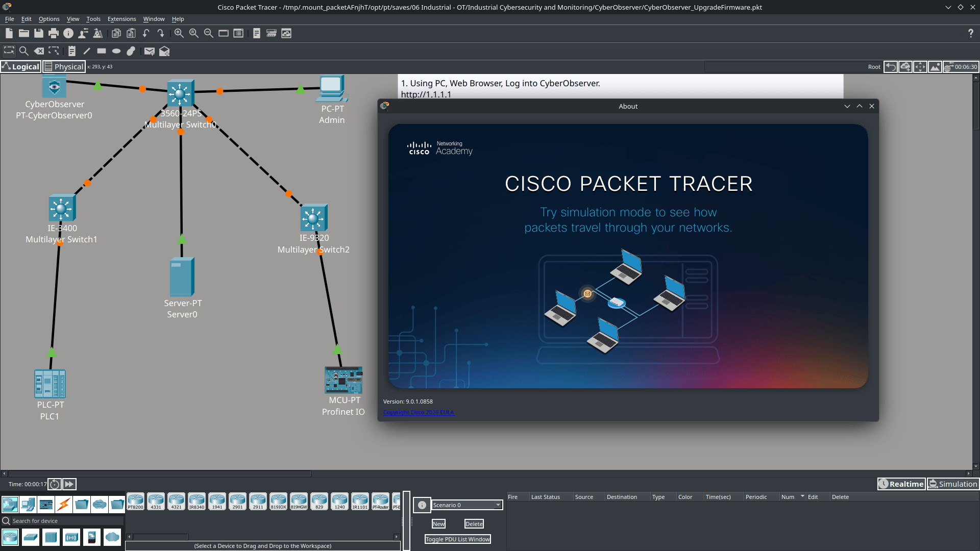Open the Options menu
The height and width of the screenshot is (551, 980).
[49, 19]
